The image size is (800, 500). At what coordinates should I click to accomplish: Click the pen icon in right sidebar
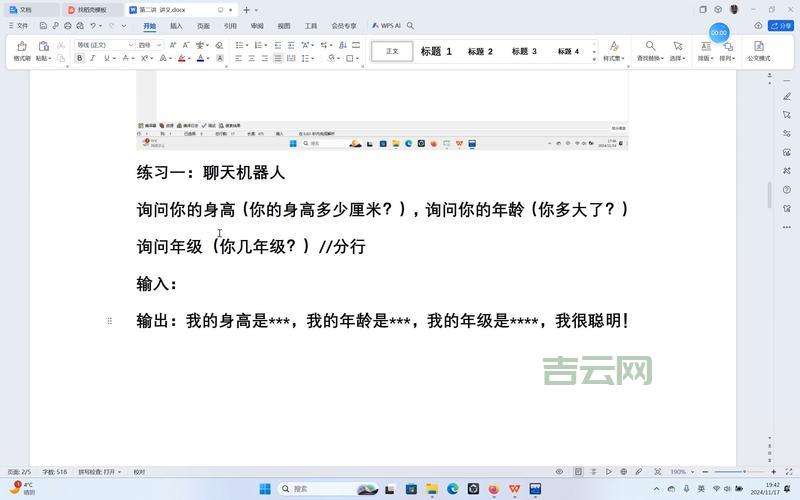pos(787,96)
